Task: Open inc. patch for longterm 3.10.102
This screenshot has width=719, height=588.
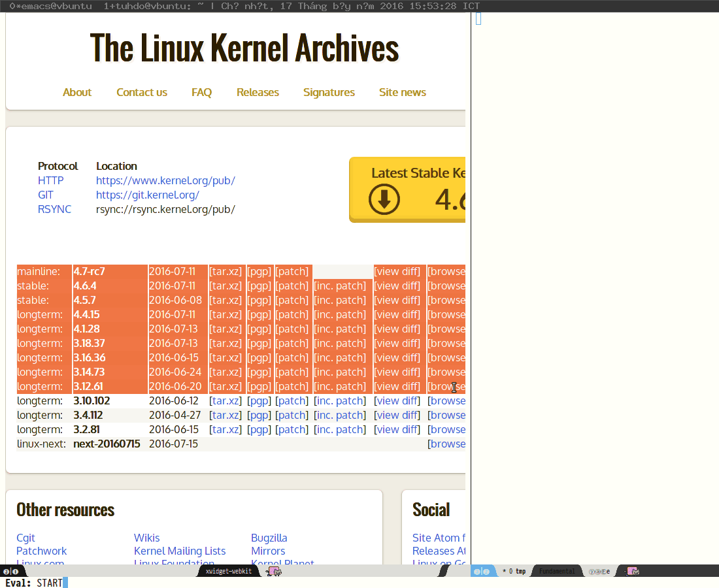Action: [341, 400]
